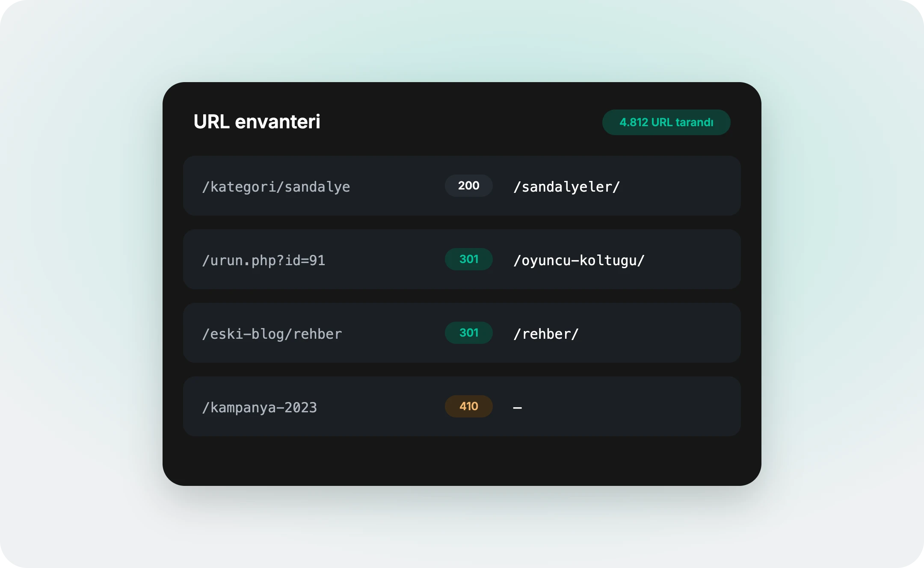This screenshot has width=924, height=568.
Task: Click the 200 status badge
Action: coord(469,186)
